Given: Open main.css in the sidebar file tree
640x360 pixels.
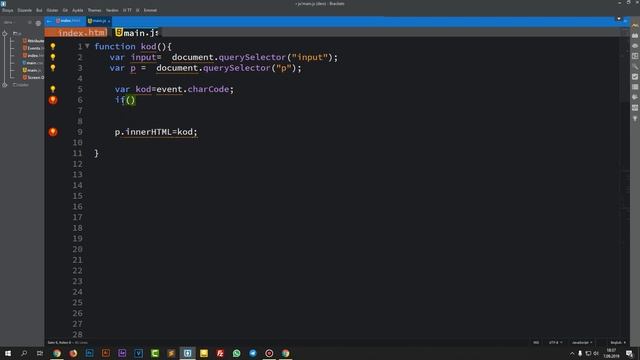Looking at the screenshot, I should pos(33,63).
